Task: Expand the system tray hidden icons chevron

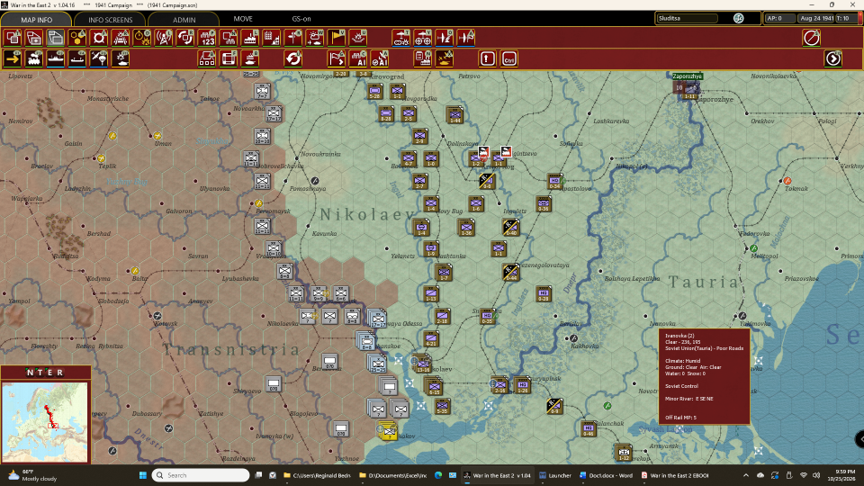Action: coord(746,475)
